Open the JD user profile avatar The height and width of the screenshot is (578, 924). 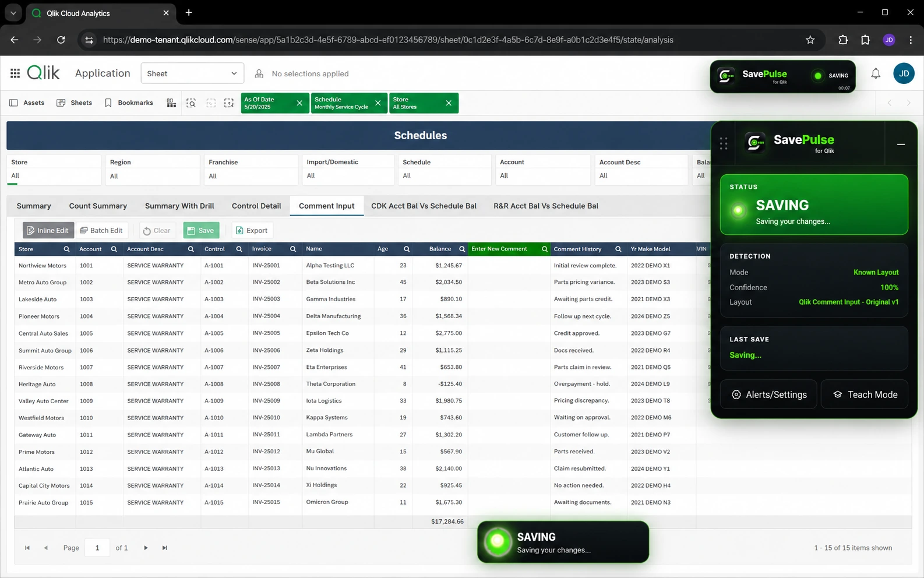(x=904, y=73)
